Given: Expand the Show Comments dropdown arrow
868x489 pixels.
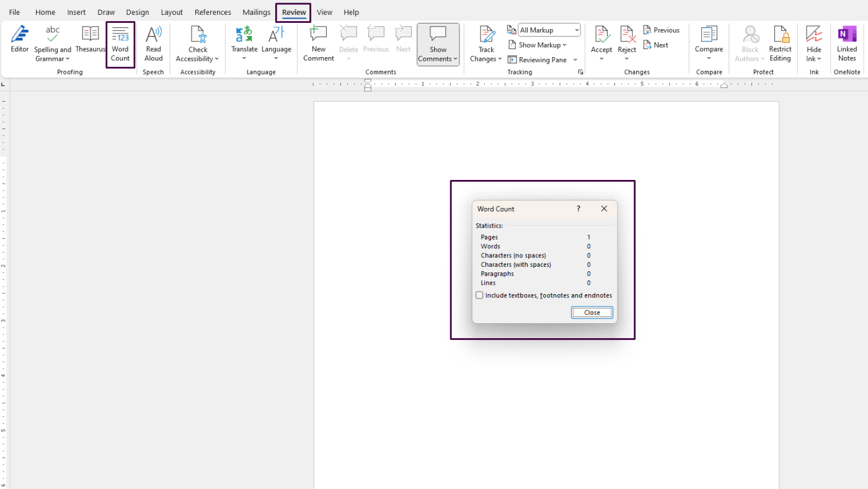Looking at the screenshot, I should pyautogui.click(x=456, y=59).
